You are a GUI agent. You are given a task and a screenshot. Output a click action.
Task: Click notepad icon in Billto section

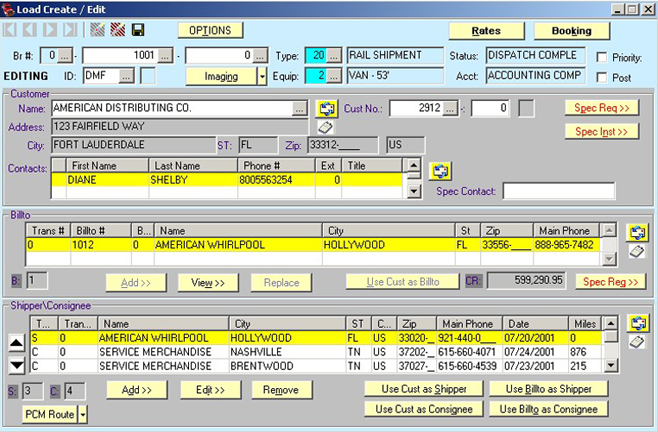[637, 251]
